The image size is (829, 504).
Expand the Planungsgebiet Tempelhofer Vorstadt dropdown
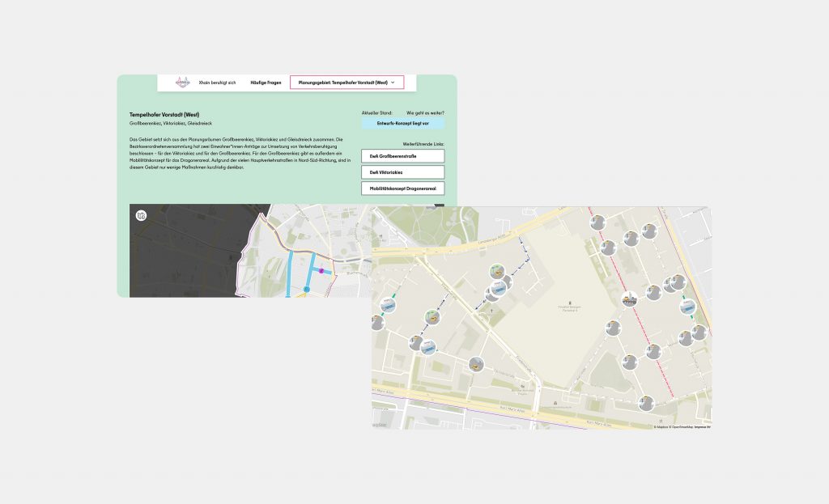346,83
